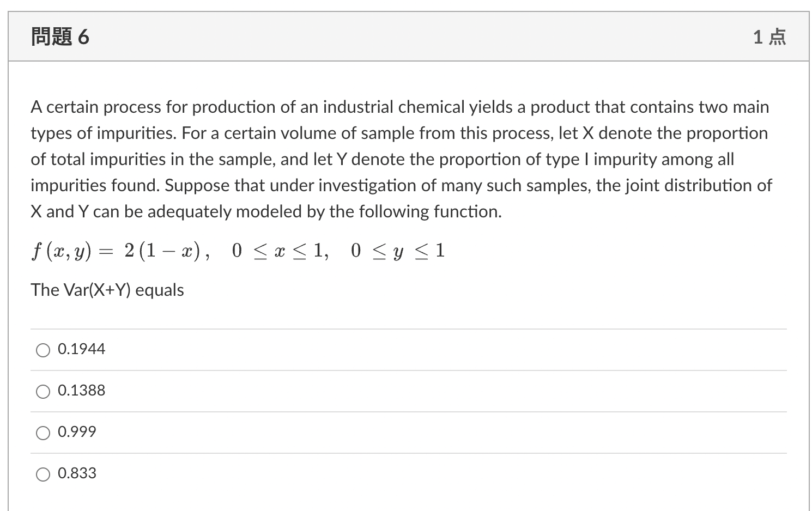
Task: Click the 1 点 points label
Action: pos(769,36)
